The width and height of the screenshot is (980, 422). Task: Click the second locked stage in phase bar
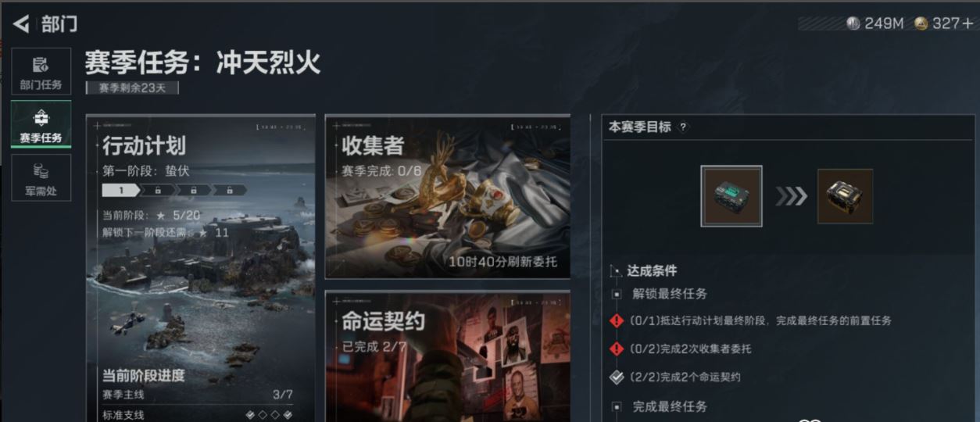pyautogui.click(x=193, y=190)
